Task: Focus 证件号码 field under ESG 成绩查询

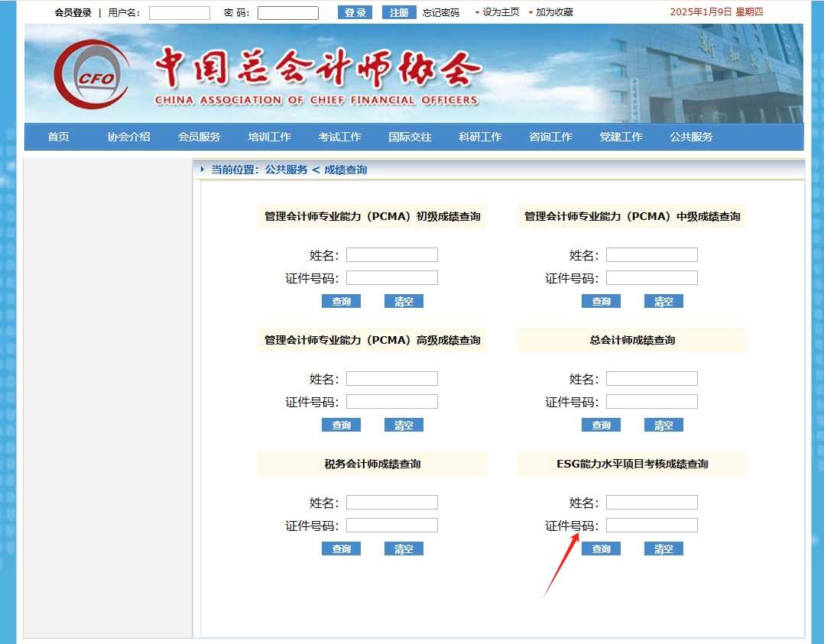Action: [651, 525]
